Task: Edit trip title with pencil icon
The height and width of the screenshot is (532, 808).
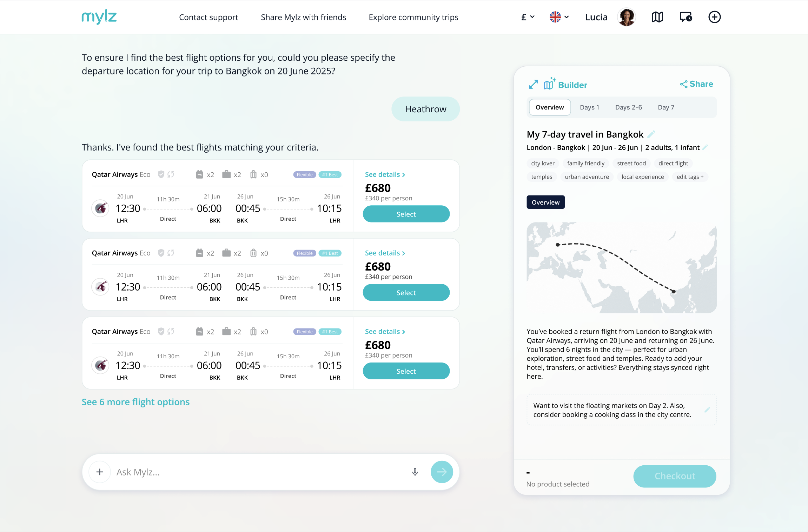Action: [651, 134]
